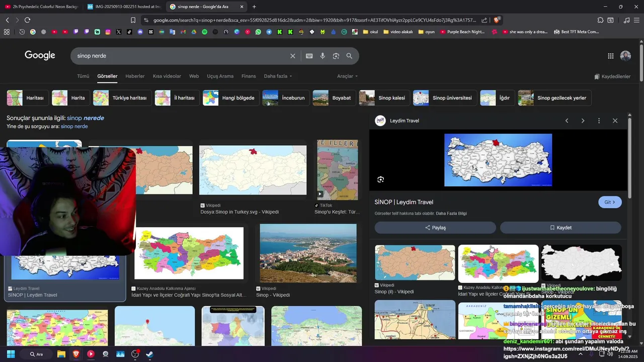The width and height of the screenshot is (644, 362).
Task: Filter by the Sinop gezilecek yerler chip
Action: [554, 98]
